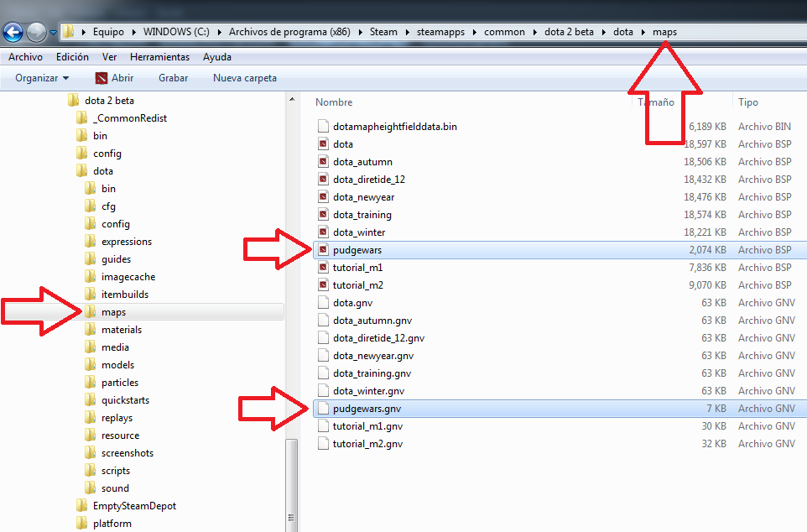Click the Grabar toolbar button

click(x=173, y=78)
